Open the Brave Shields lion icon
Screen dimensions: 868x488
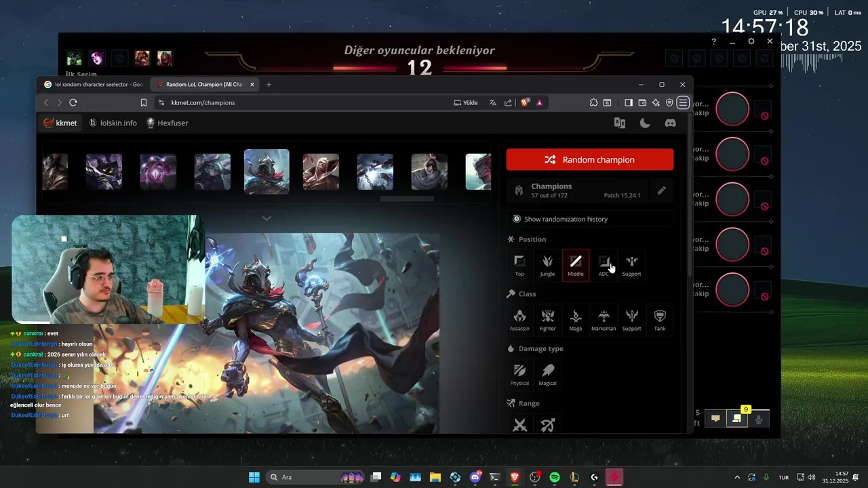525,102
